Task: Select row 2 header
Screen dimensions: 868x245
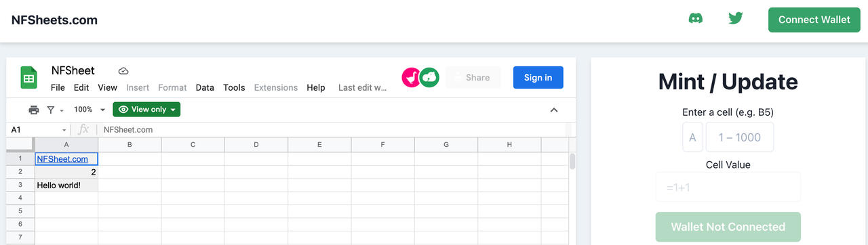Action: [x=20, y=172]
